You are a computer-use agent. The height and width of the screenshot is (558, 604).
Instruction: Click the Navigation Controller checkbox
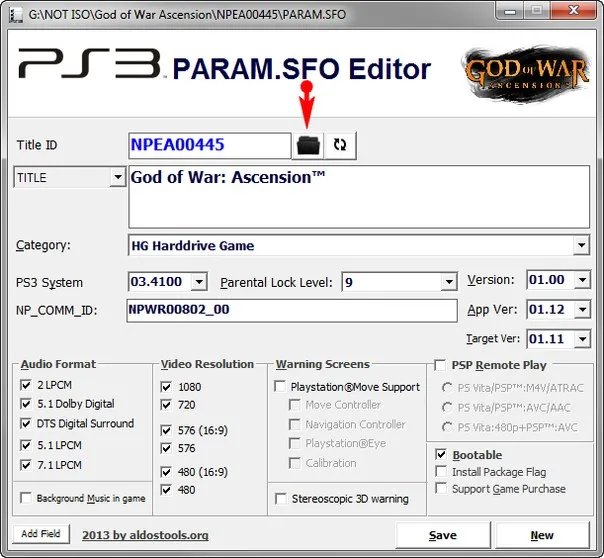(x=295, y=424)
